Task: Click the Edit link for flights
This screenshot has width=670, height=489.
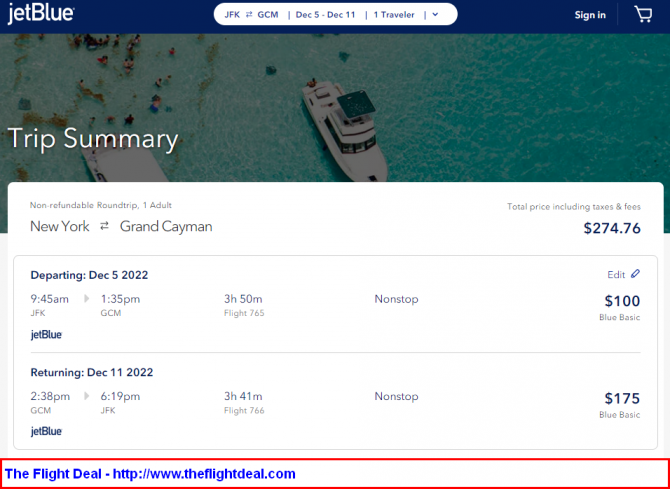Action: (x=616, y=275)
